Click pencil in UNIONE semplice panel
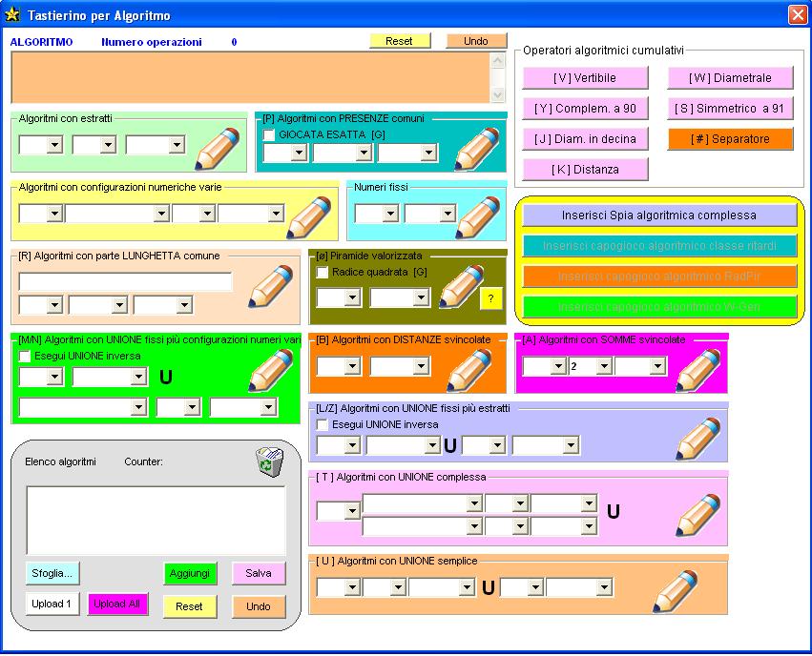The image size is (812, 656). [x=676, y=589]
